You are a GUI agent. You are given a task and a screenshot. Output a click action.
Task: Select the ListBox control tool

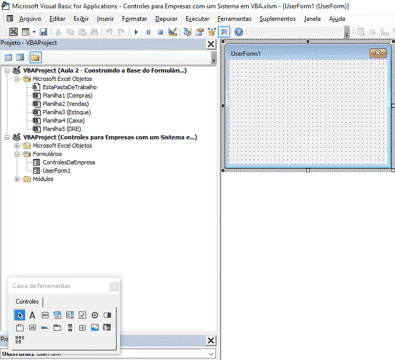(x=70, y=315)
